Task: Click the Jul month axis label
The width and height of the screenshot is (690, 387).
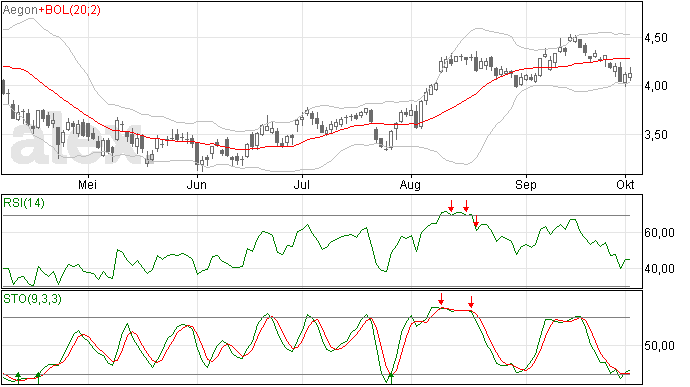Action: pos(301,185)
